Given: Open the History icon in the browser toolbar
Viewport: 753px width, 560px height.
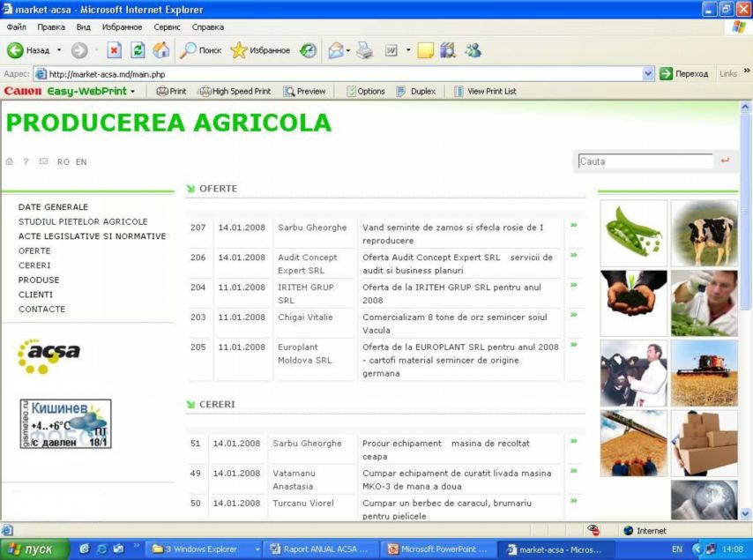Looking at the screenshot, I should [308, 50].
